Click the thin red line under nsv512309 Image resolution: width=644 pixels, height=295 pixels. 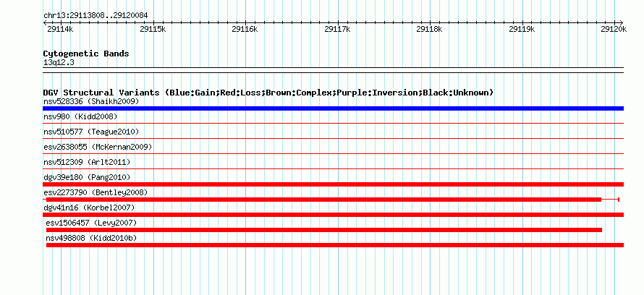click(x=333, y=168)
